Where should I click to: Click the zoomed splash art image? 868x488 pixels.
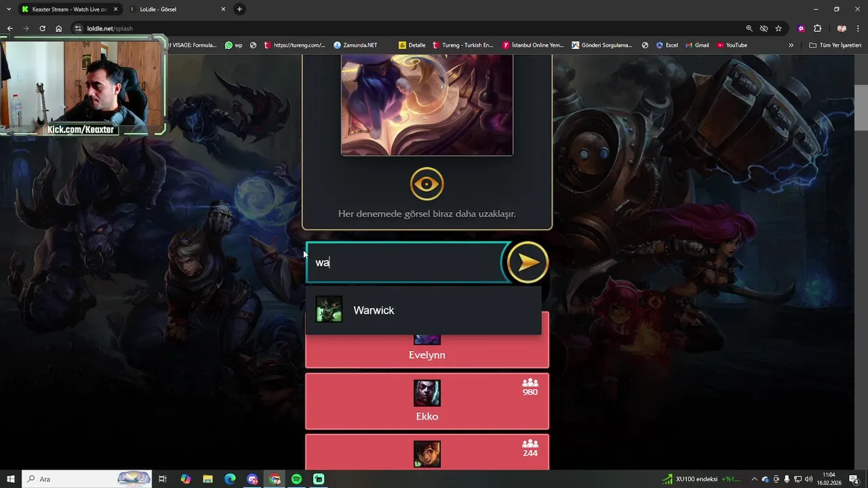427,105
